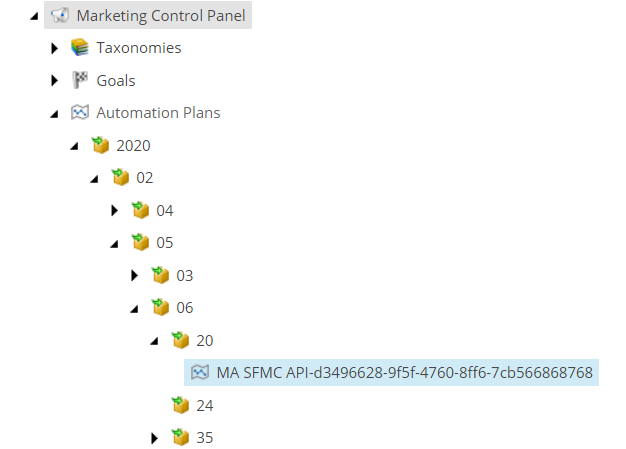
Task: Click the Goals checkered flag icon
Action: [x=79, y=80]
